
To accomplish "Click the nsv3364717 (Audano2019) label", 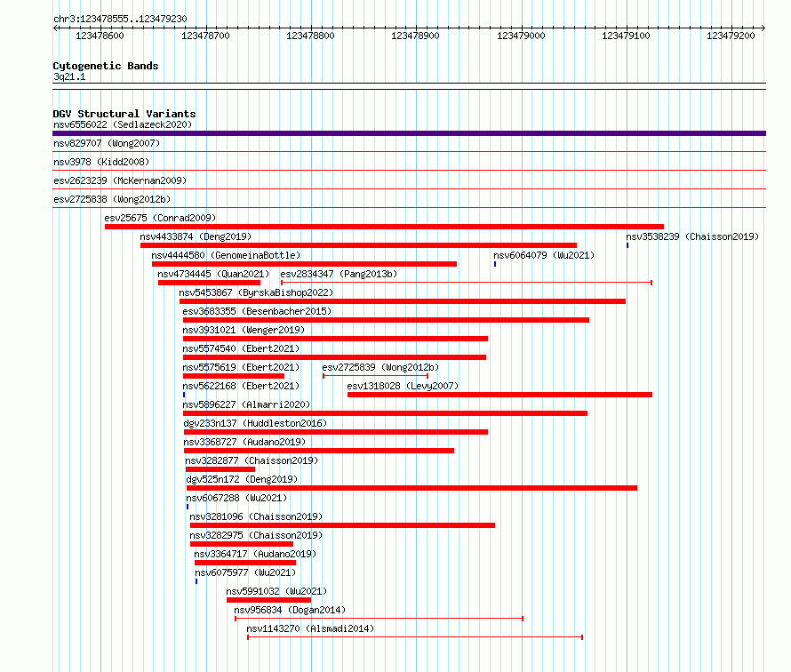I will 255,554.
